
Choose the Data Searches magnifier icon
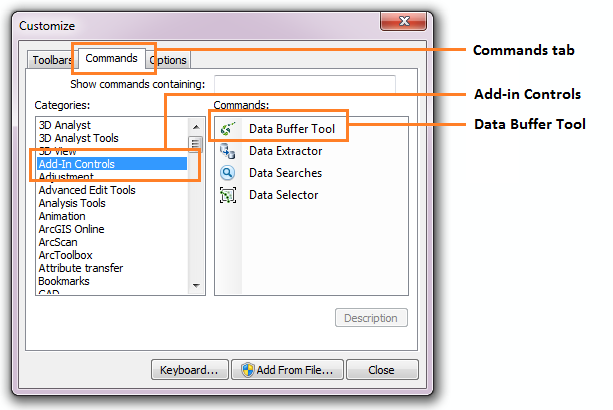[x=228, y=173]
